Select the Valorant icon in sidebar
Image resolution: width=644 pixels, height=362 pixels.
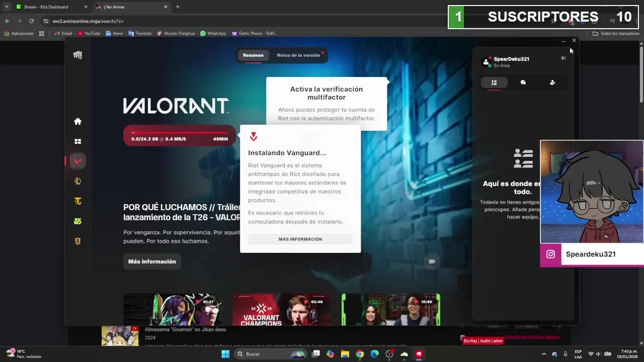(77, 161)
